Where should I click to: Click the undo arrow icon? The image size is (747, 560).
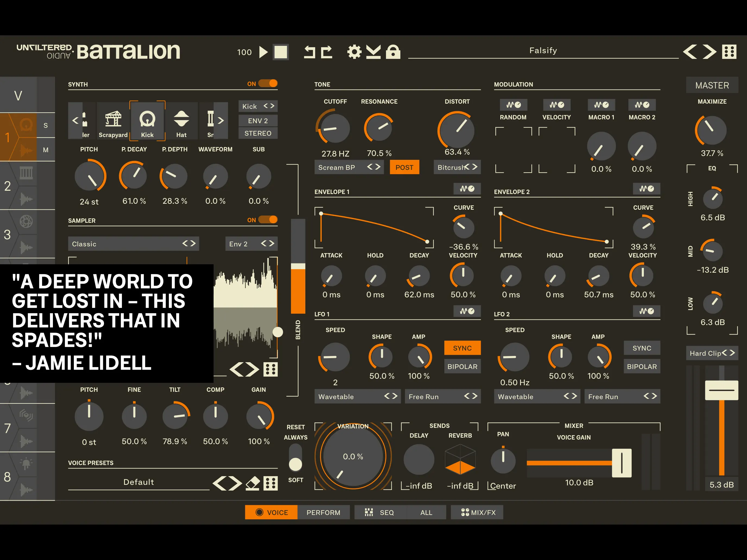pyautogui.click(x=310, y=52)
